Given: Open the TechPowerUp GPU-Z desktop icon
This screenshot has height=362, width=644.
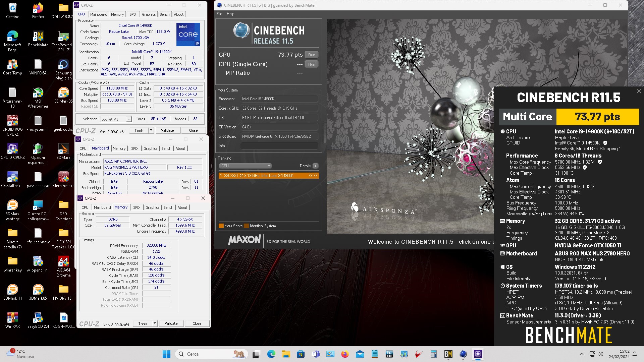Looking at the screenshot, I should (x=63, y=41).
